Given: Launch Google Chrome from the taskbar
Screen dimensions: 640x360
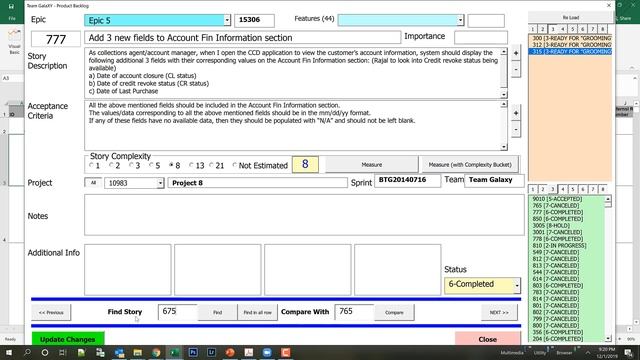Looking at the screenshot, I should click(x=156, y=353).
